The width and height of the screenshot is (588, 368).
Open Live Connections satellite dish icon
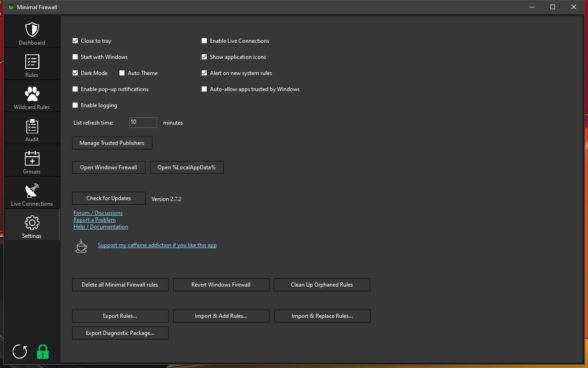pos(32,191)
